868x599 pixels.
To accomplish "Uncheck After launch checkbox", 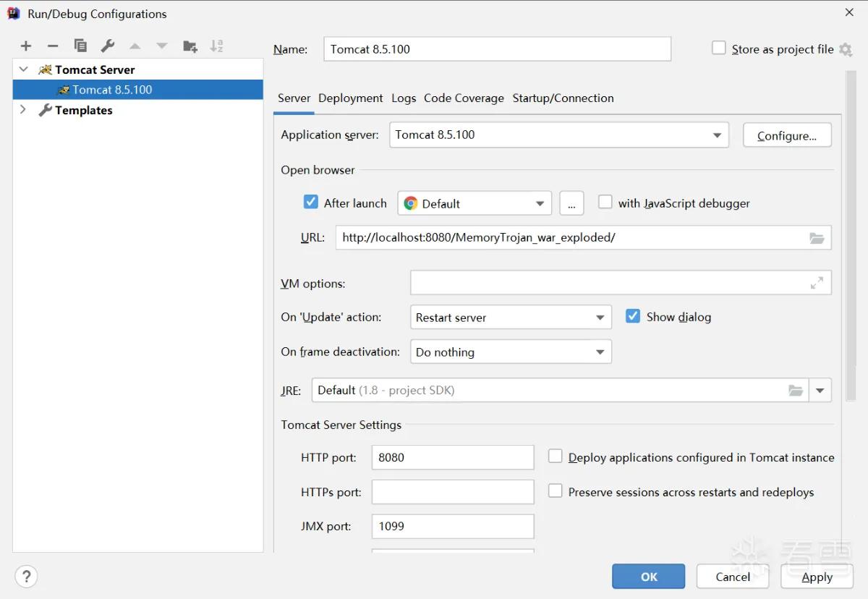I will click(311, 202).
